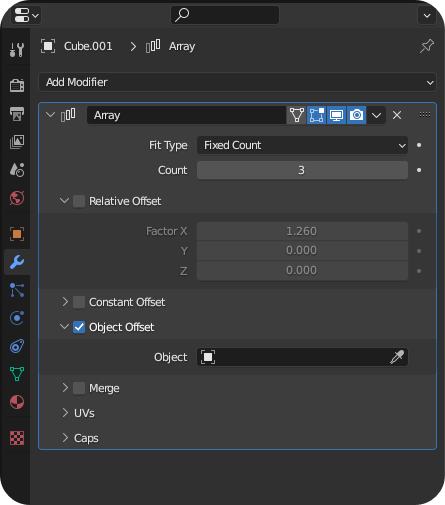Edit the Array modifier name field

(187, 115)
